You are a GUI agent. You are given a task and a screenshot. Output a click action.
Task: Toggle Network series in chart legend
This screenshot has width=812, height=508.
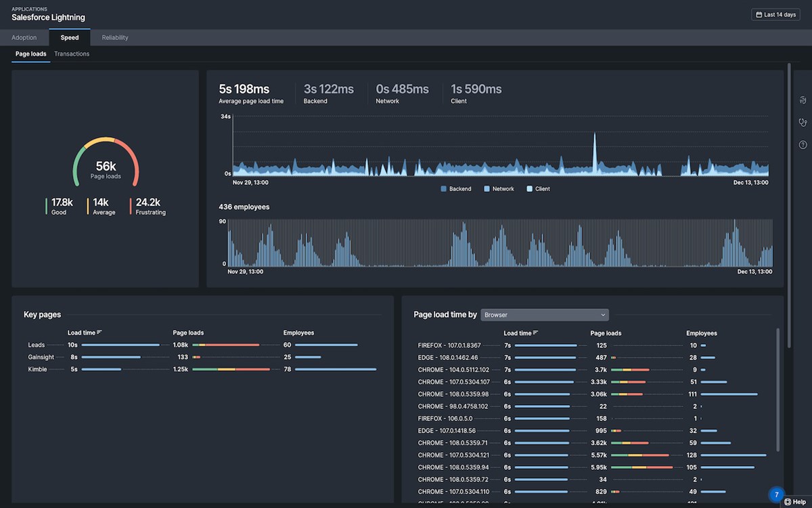[499, 189]
